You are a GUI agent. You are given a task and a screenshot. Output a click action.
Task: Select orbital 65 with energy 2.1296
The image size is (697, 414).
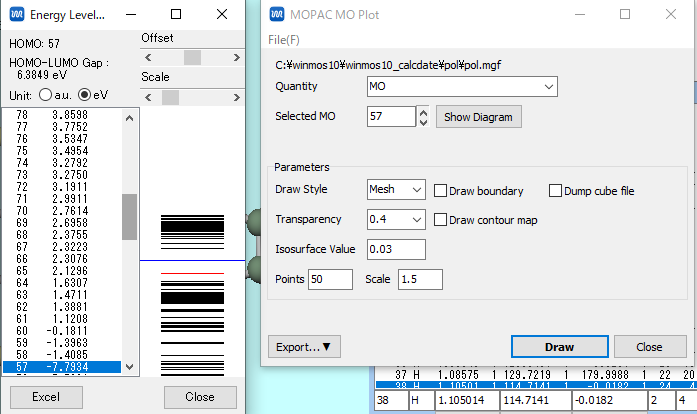click(x=62, y=271)
